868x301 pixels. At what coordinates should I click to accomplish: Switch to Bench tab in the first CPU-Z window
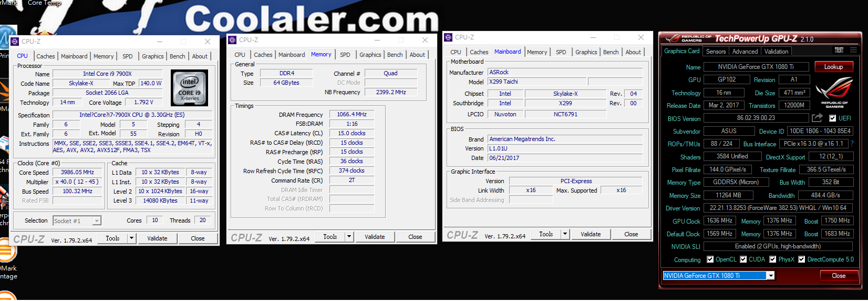(x=178, y=56)
